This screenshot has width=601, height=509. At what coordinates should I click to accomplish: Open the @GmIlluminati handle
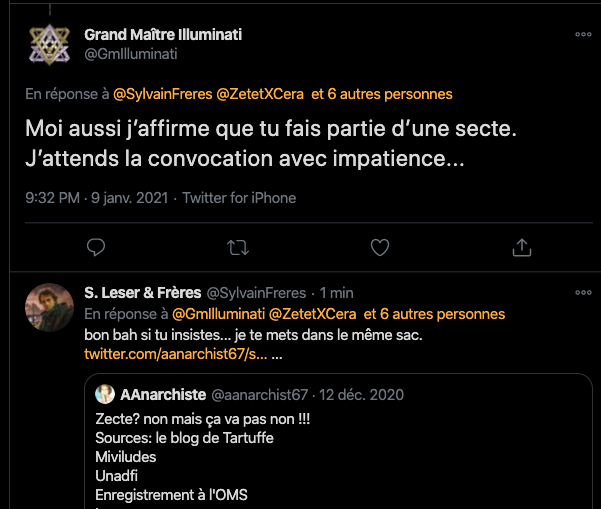(x=131, y=54)
